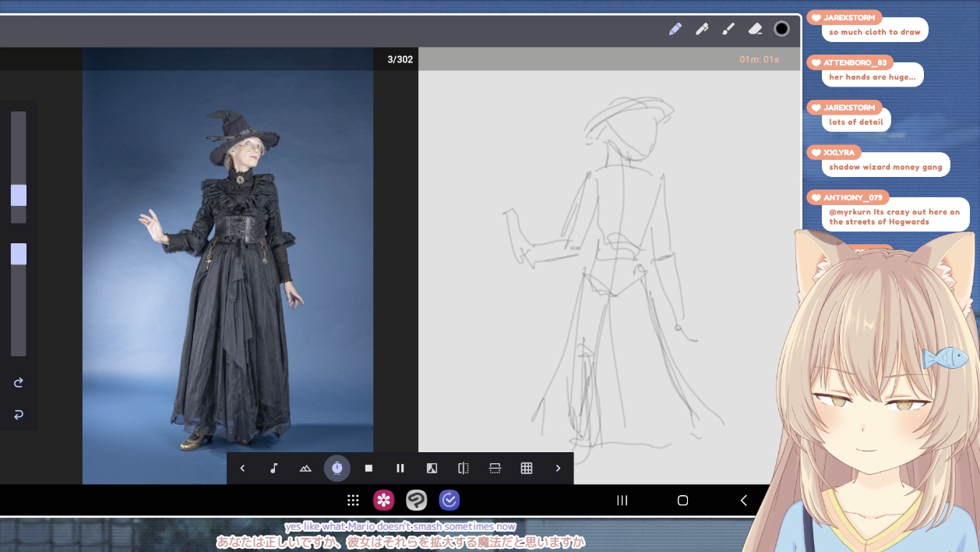
Task: Click the mountain image icon
Action: click(x=305, y=468)
